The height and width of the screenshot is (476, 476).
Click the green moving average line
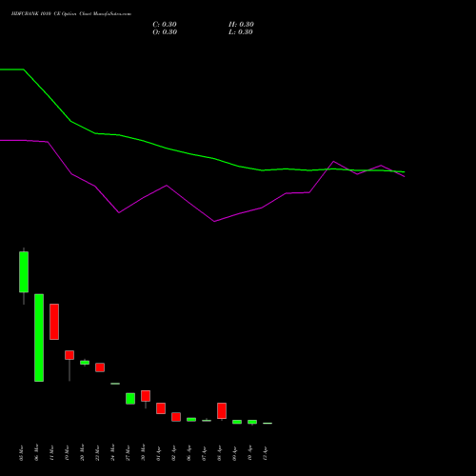(x=190, y=154)
